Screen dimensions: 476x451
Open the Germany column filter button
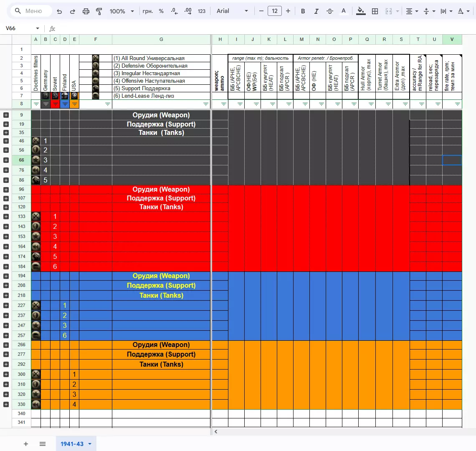pos(46,104)
